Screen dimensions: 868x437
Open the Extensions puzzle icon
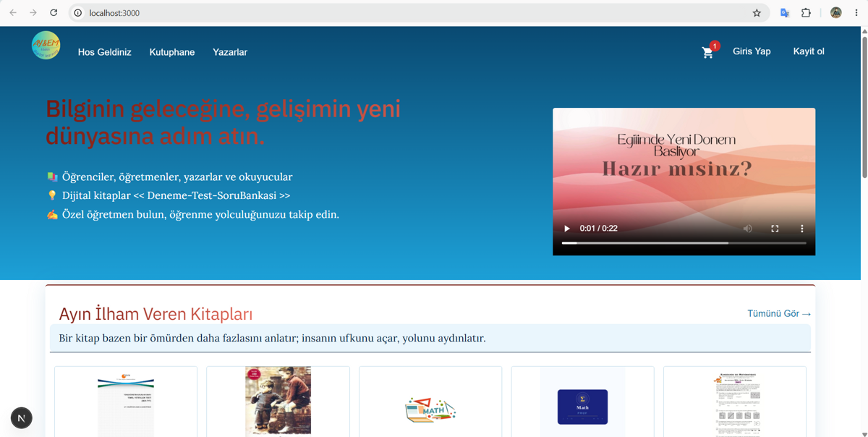tap(806, 12)
